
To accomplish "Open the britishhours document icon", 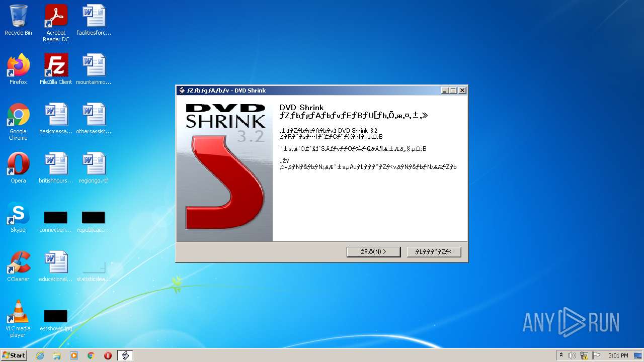I will click(56, 168).
